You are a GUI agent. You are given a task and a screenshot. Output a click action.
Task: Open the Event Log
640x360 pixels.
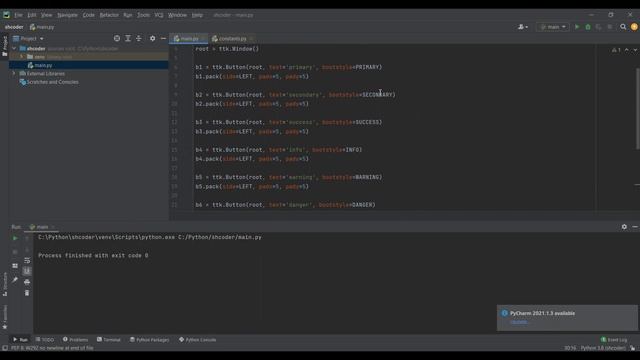coord(614,340)
